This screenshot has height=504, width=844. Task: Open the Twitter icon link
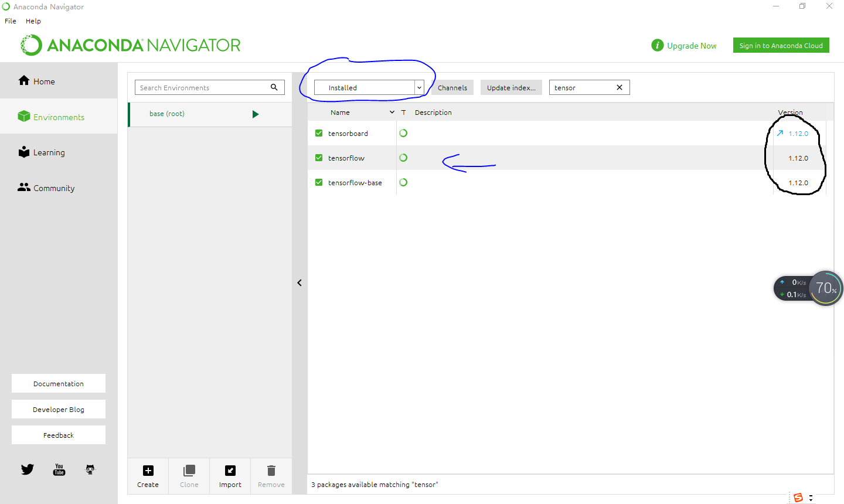[x=28, y=469]
